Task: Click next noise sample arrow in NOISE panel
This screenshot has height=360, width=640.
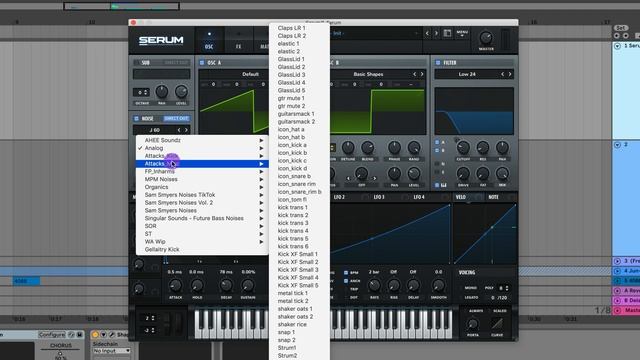Action: click(x=186, y=130)
